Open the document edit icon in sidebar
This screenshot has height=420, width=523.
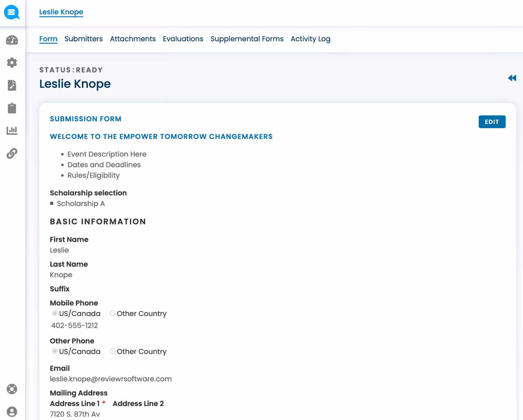point(12,85)
